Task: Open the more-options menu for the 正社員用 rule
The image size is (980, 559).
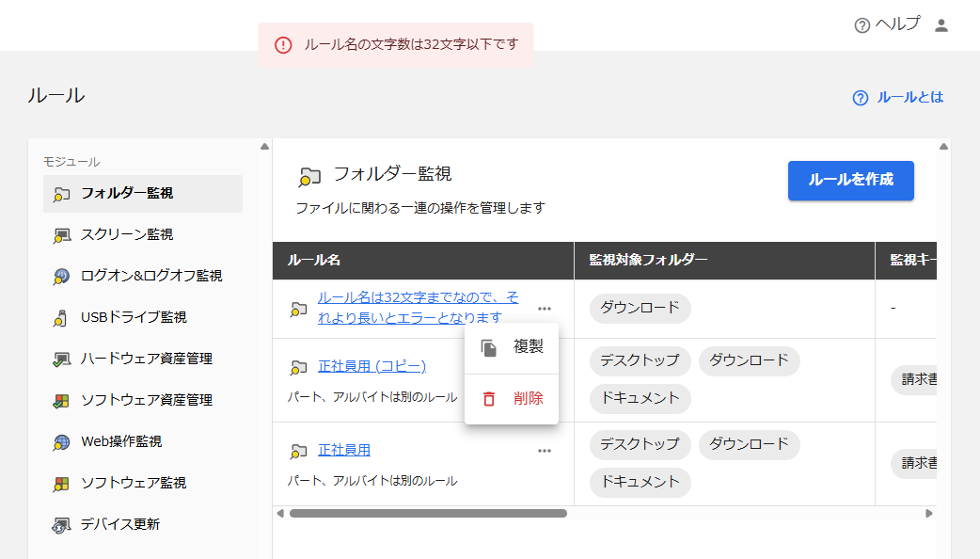Action: tap(545, 451)
